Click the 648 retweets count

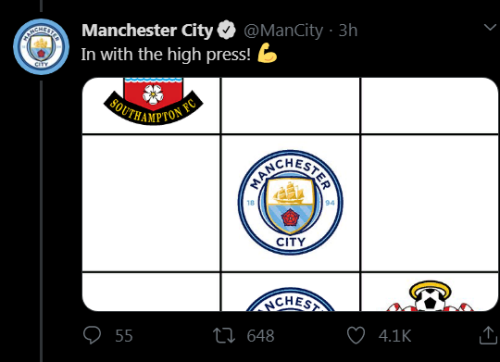click(x=260, y=336)
